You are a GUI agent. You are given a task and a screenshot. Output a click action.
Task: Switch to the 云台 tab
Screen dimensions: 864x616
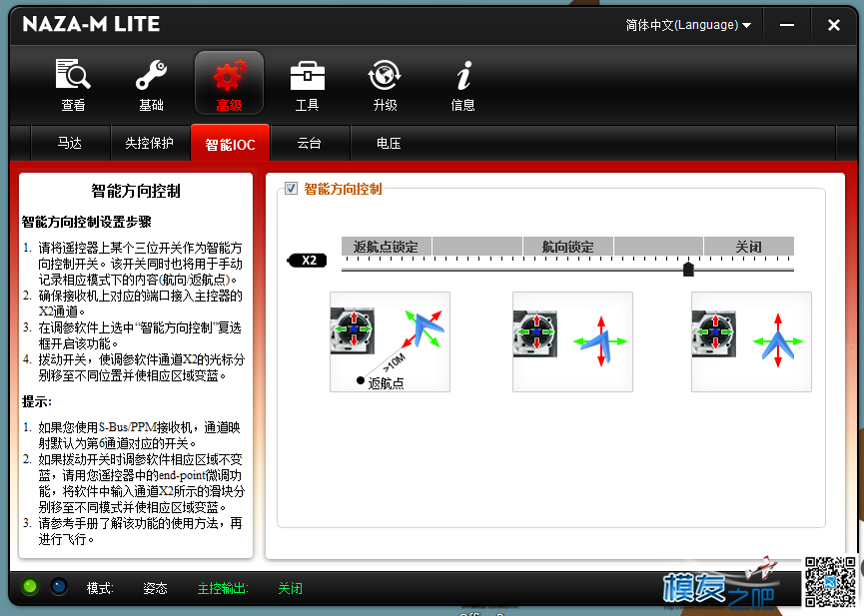309,143
